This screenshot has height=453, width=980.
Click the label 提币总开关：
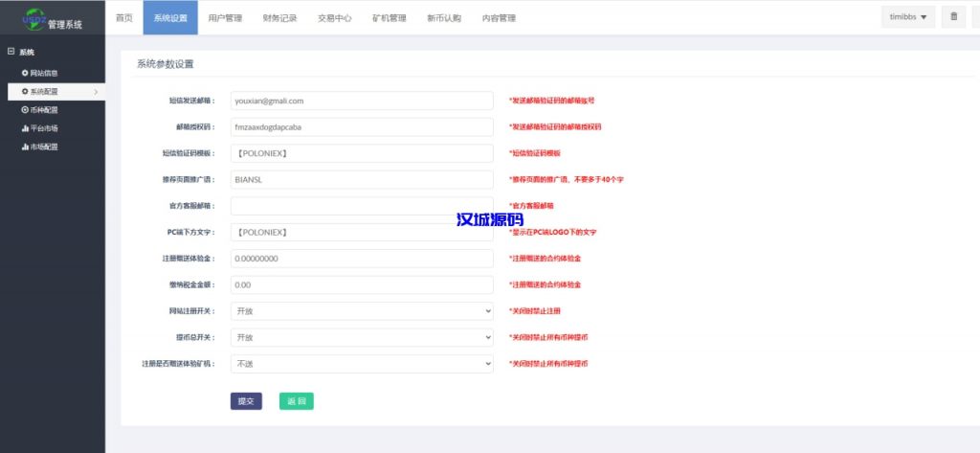pos(195,337)
